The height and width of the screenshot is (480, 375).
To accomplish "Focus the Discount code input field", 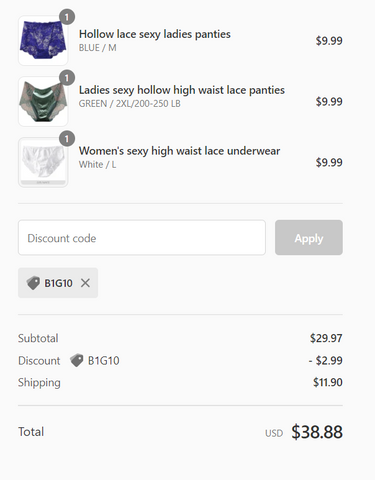I will [x=142, y=238].
